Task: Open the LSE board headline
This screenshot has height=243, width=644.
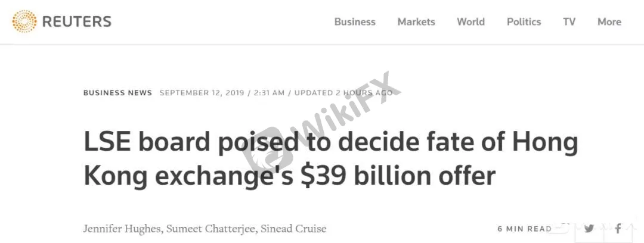Action: tap(330, 159)
